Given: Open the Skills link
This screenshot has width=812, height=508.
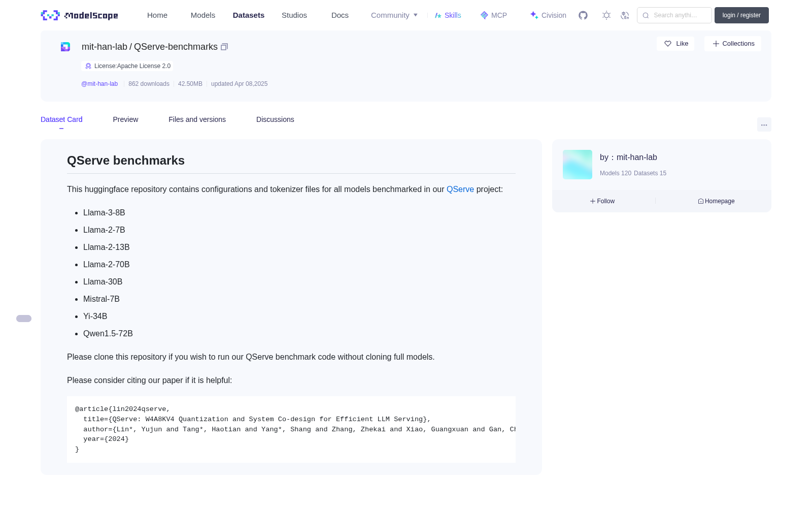Looking at the screenshot, I should (x=448, y=15).
